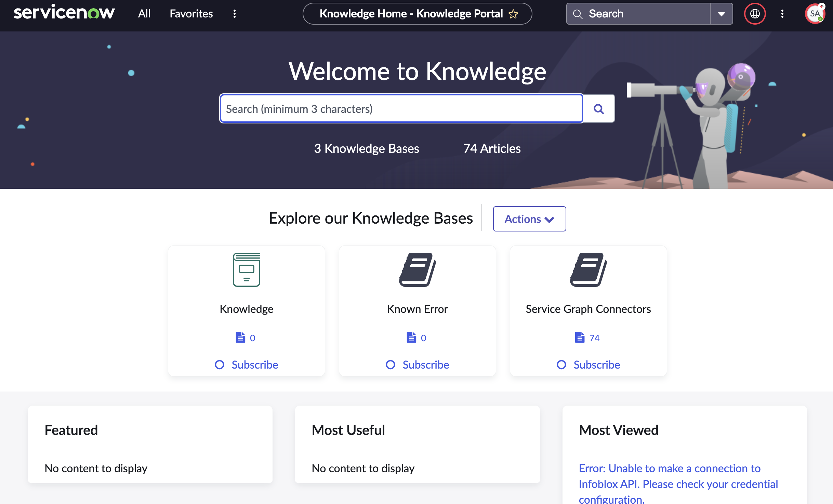
Task: Open the header overflow three-dot menu
Action: (782, 14)
